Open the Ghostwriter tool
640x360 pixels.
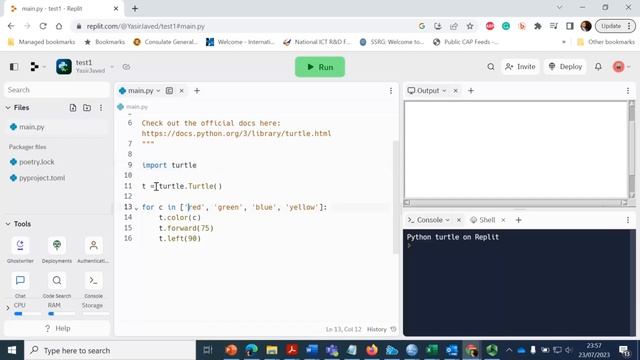coord(20,249)
